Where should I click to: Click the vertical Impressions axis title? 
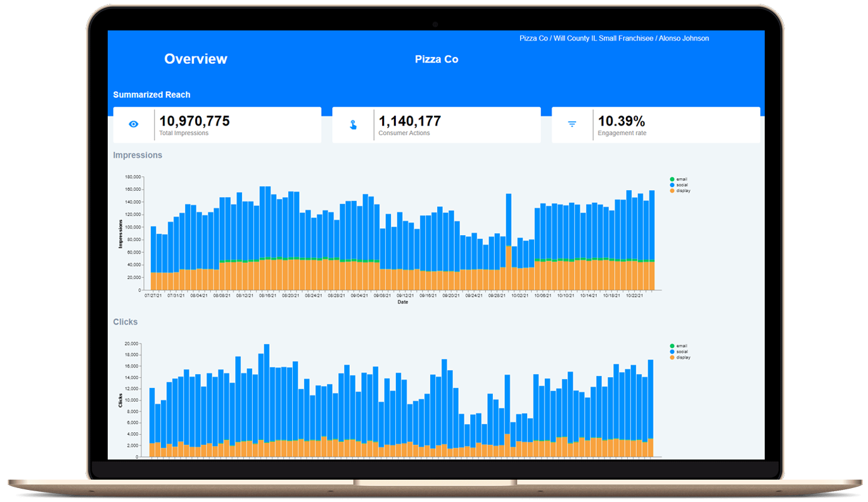tap(120, 233)
